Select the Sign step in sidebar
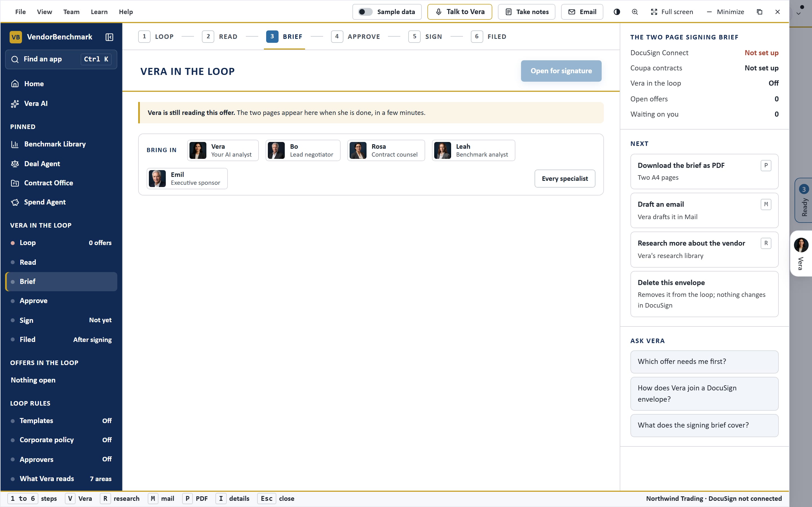 [61, 320]
